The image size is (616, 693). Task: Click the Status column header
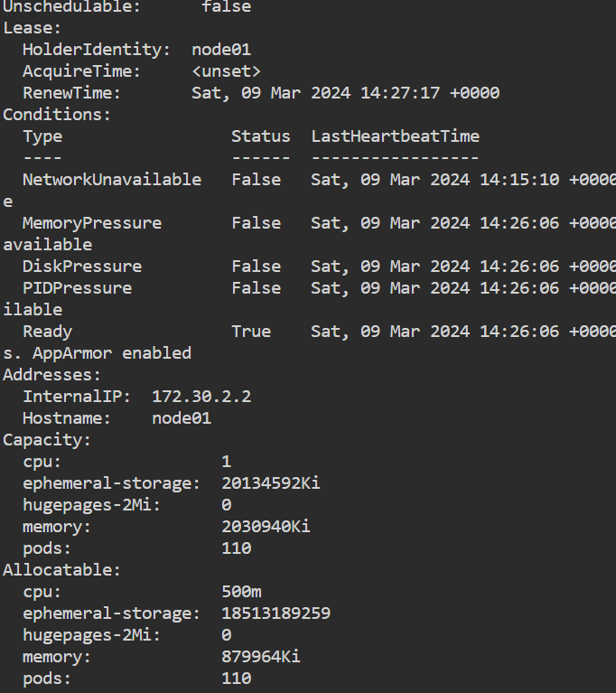pyautogui.click(x=260, y=136)
